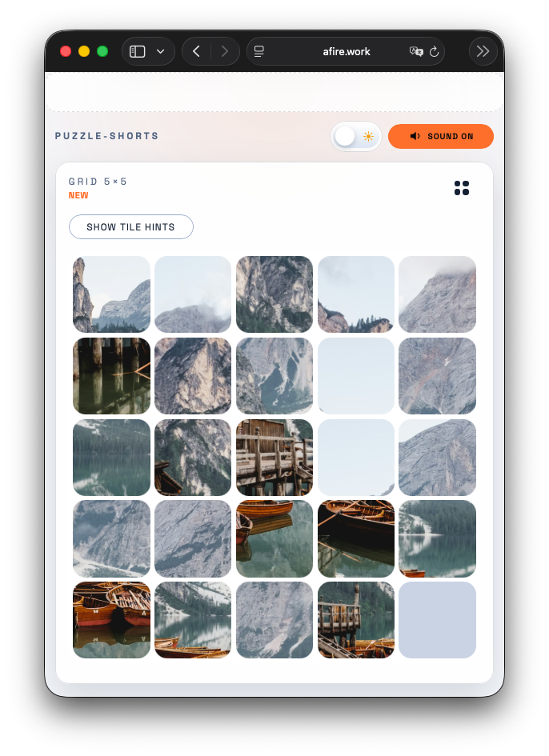Click the empty slot in the puzzle grid

tap(437, 620)
